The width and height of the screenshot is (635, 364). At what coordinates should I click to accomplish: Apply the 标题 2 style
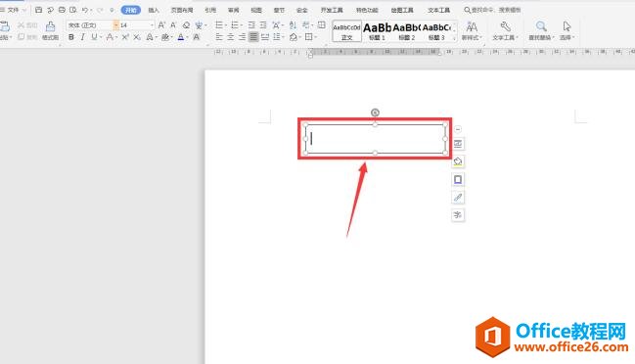(407, 30)
